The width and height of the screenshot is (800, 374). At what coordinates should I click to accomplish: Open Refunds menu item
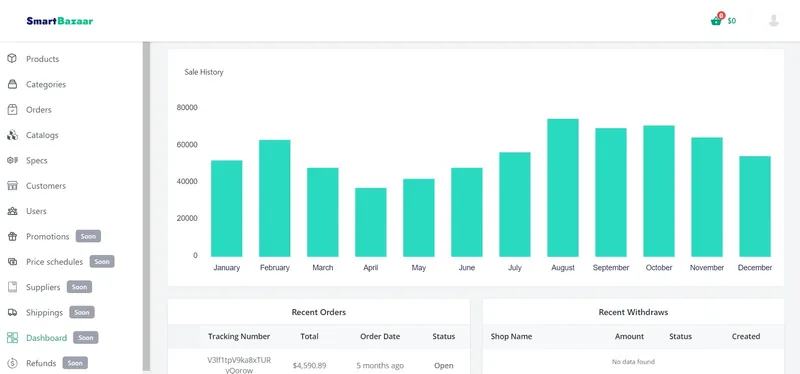pyautogui.click(x=41, y=363)
